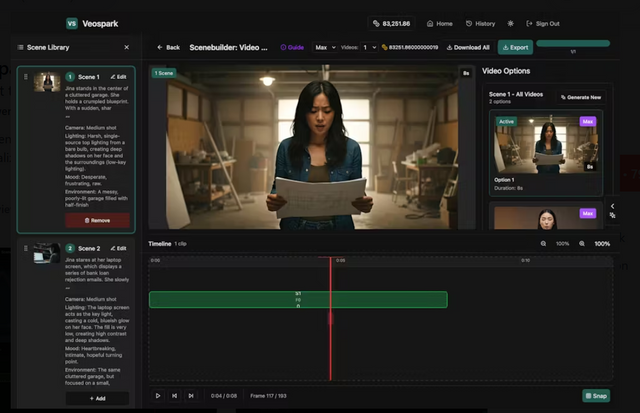Click the Max badge on second option
Screen dimensions: 640x413
[588, 213]
